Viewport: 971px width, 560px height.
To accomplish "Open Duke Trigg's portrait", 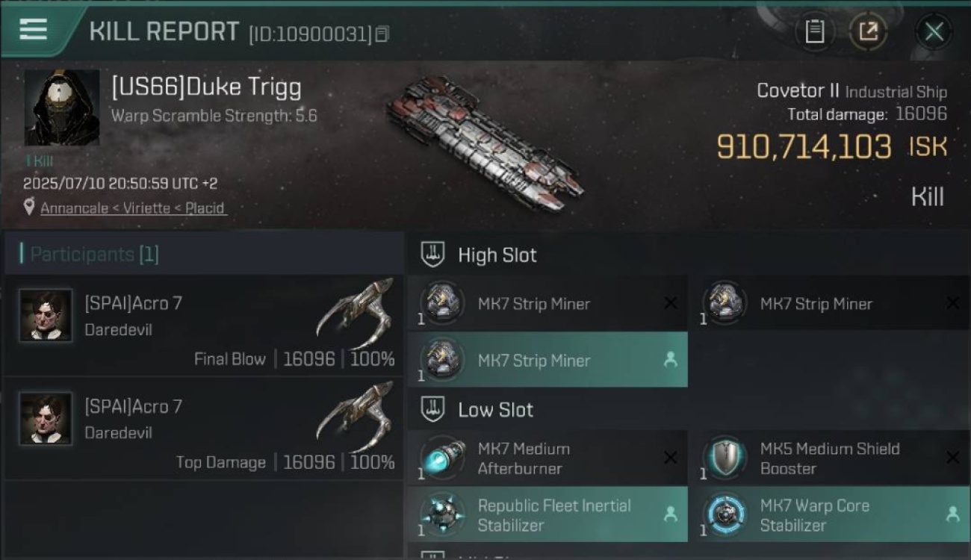I will point(61,108).
